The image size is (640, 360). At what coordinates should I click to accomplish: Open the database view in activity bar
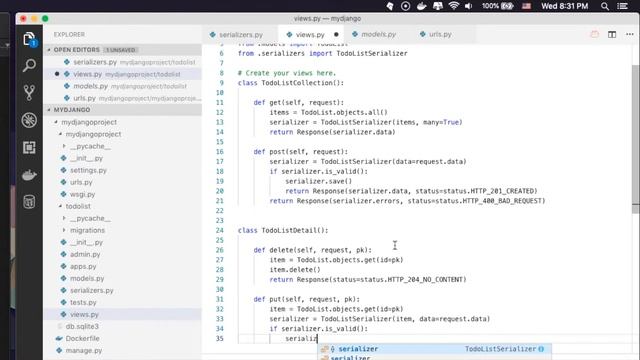(29, 202)
